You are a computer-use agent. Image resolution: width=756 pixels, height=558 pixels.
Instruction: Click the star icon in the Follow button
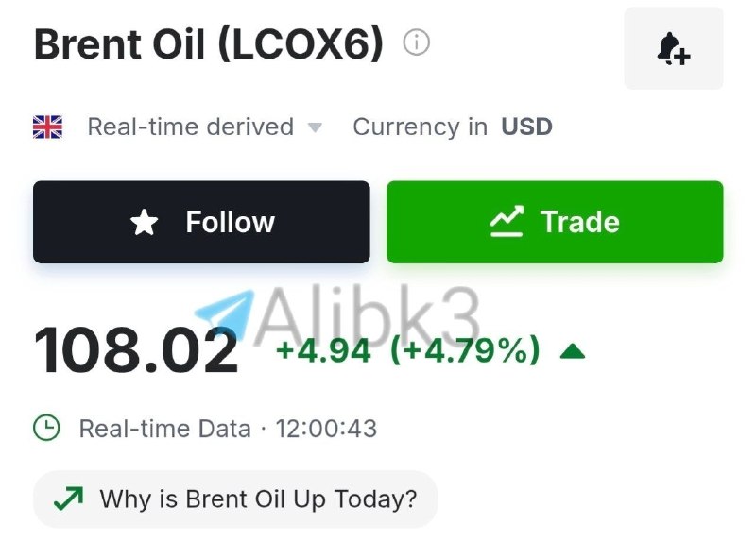pos(145,222)
